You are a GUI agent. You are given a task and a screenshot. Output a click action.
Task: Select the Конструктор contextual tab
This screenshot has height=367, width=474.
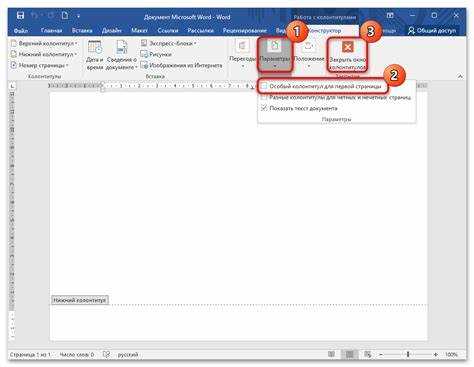tap(325, 30)
